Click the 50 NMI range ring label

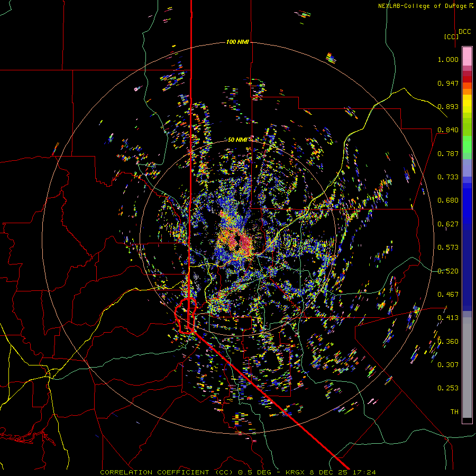pos(237,140)
